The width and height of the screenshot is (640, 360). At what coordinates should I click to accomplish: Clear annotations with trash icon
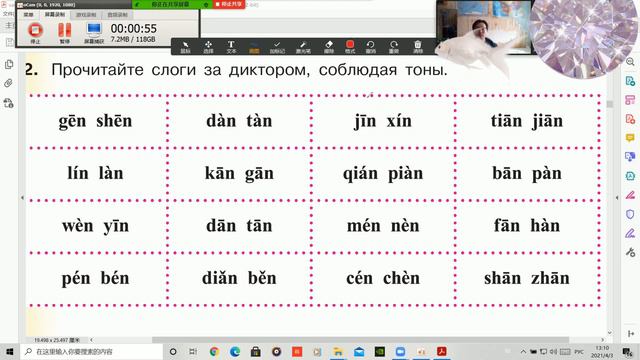pos(418,47)
